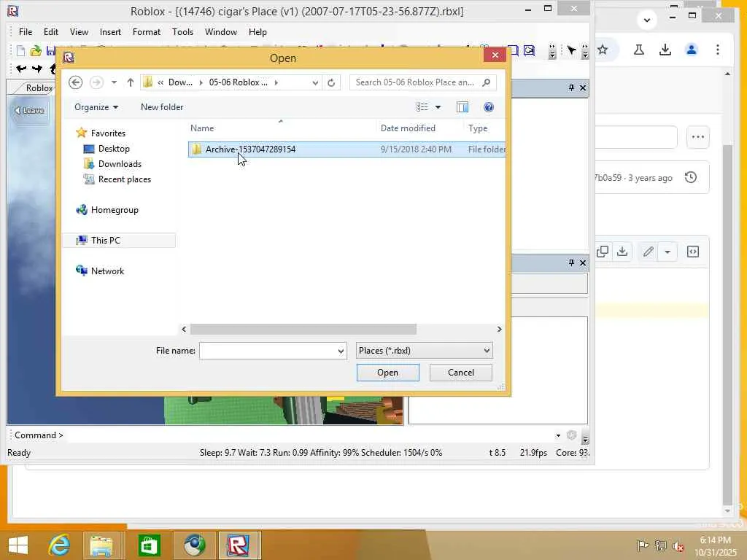
Task: Open the browser three-dot menu
Action: pyautogui.click(x=718, y=50)
